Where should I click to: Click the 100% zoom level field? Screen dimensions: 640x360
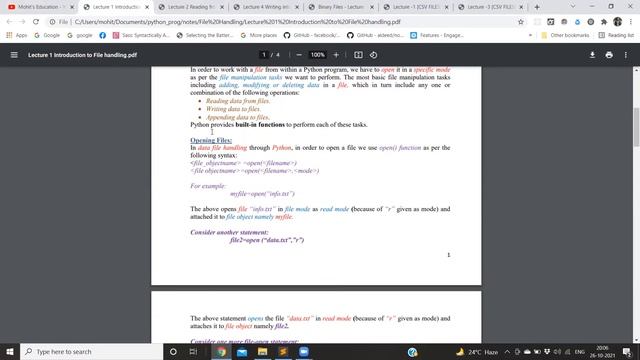317,55
